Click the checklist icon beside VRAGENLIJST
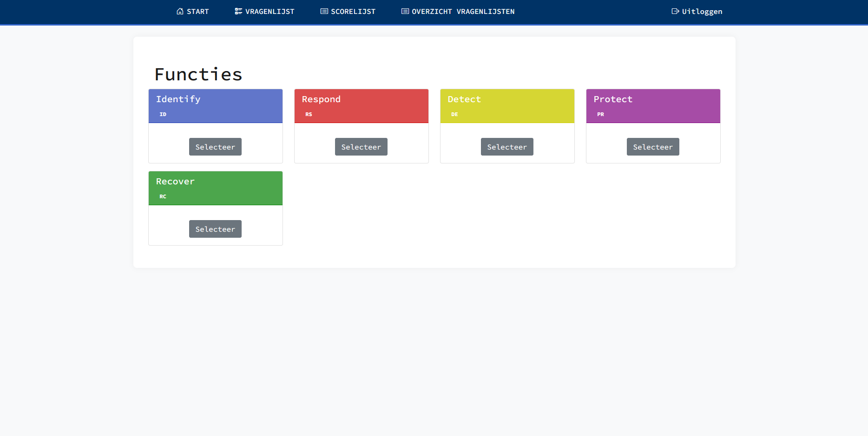 click(x=238, y=11)
